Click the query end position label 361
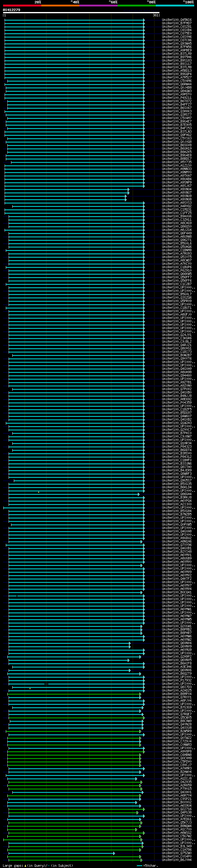 (155, 15)
